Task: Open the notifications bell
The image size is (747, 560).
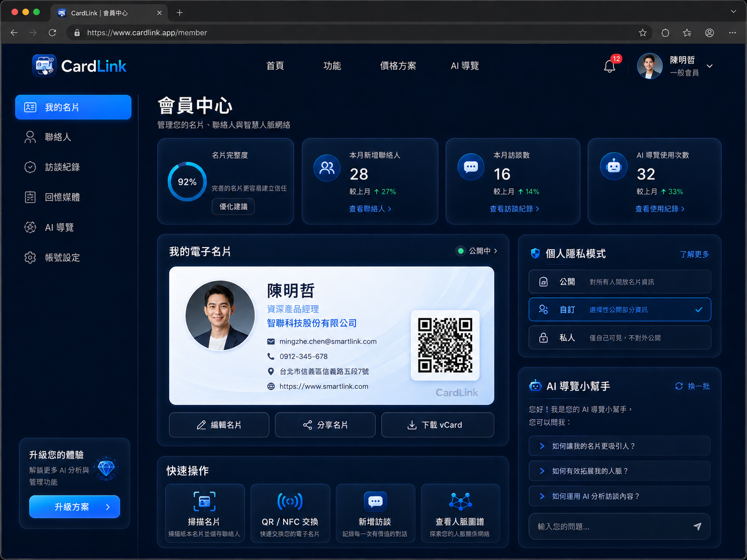Action: (x=610, y=66)
